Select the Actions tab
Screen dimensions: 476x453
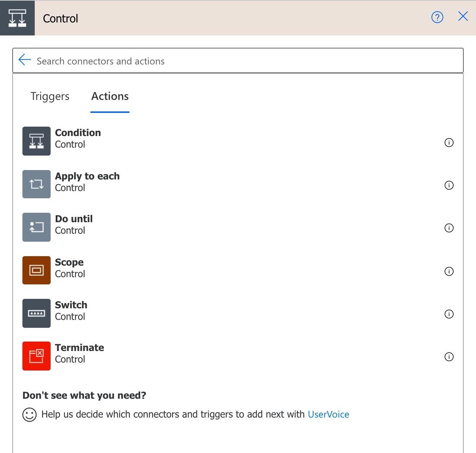pos(110,96)
